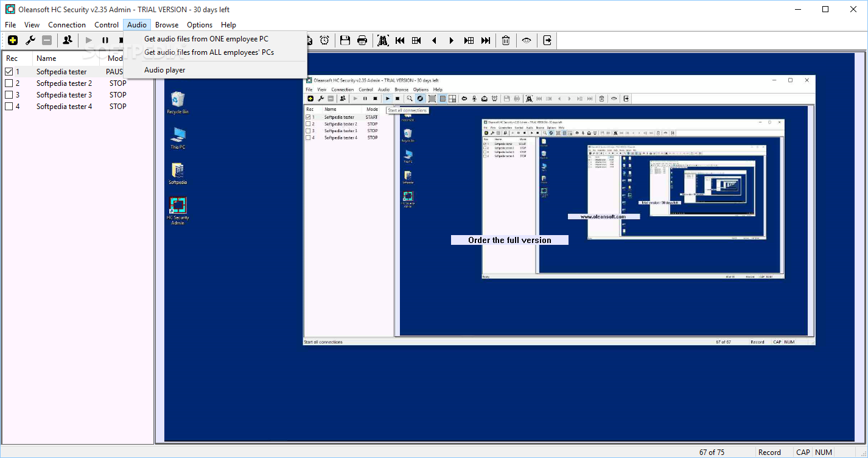Check the Rec checkbox for Softpedia tester 3

9,94
